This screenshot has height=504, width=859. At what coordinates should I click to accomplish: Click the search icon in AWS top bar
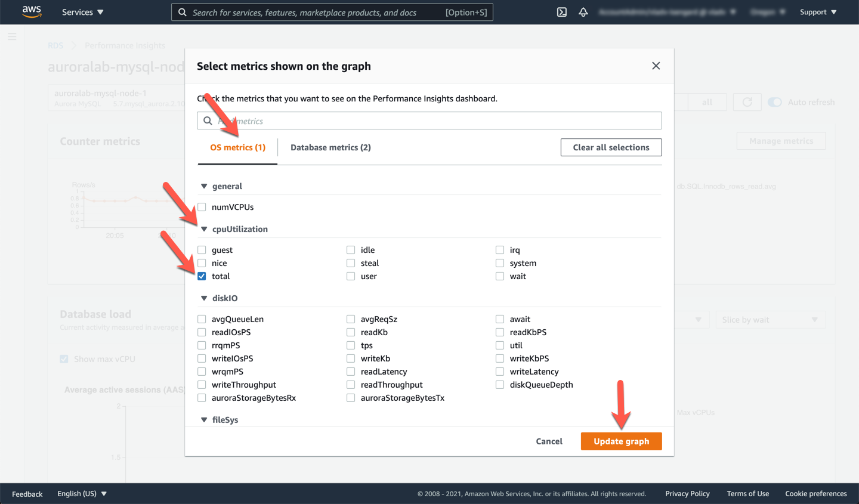(183, 13)
